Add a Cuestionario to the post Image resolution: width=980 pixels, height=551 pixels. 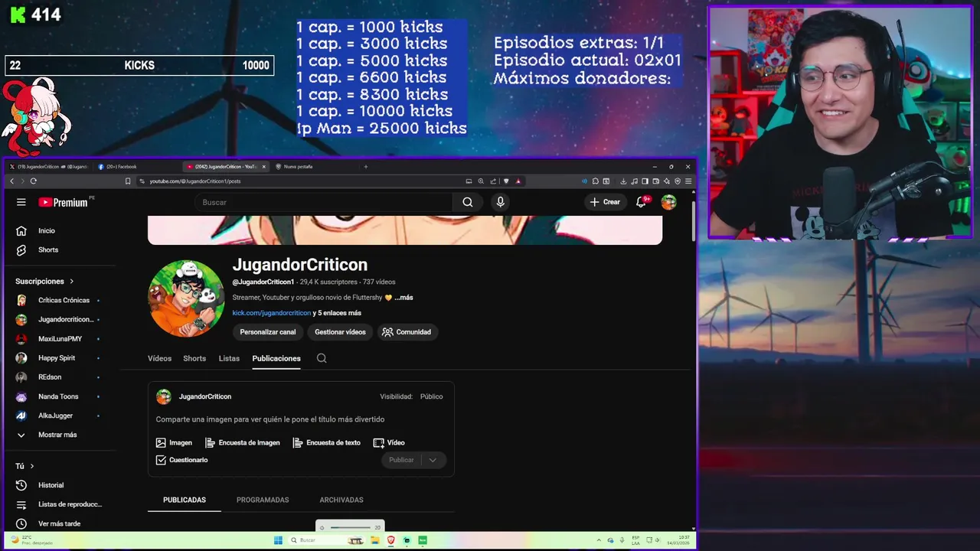181,460
